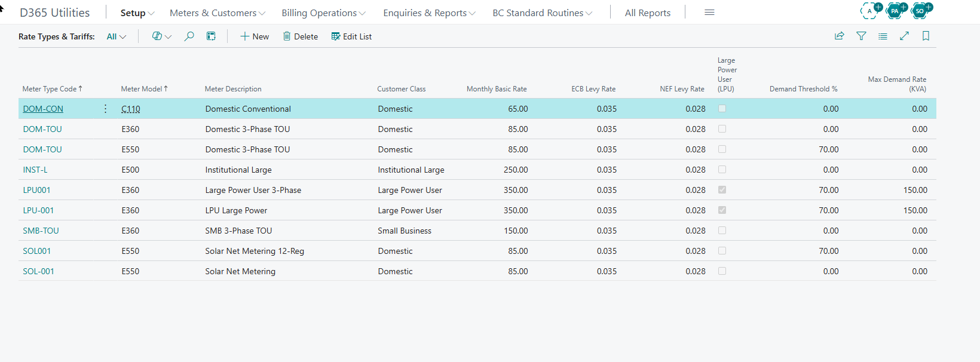980x362 pixels.
Task: Open All Reports menu item
Action: pyautogui.click(x=648, y=13)
